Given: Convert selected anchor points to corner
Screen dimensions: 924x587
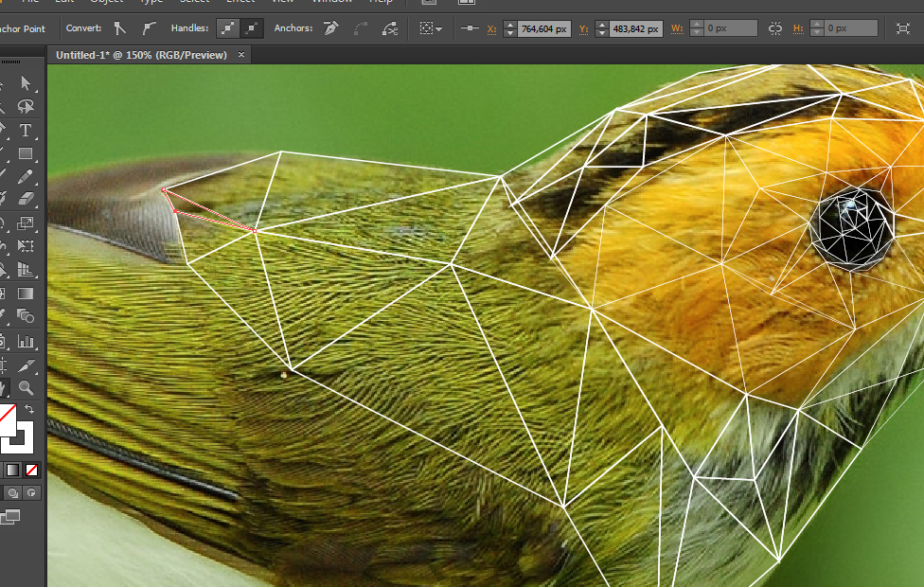Looking at the screenshot, I should (120, 28).
